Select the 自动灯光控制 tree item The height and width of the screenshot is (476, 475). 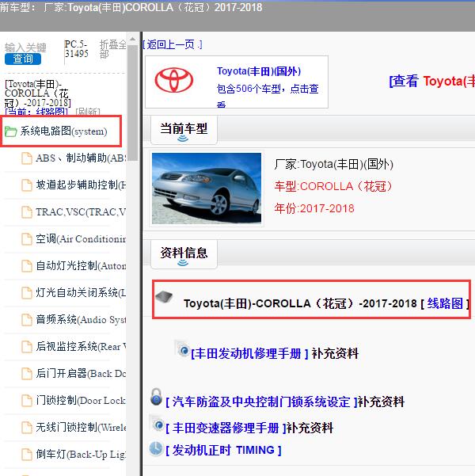[81, 266]
